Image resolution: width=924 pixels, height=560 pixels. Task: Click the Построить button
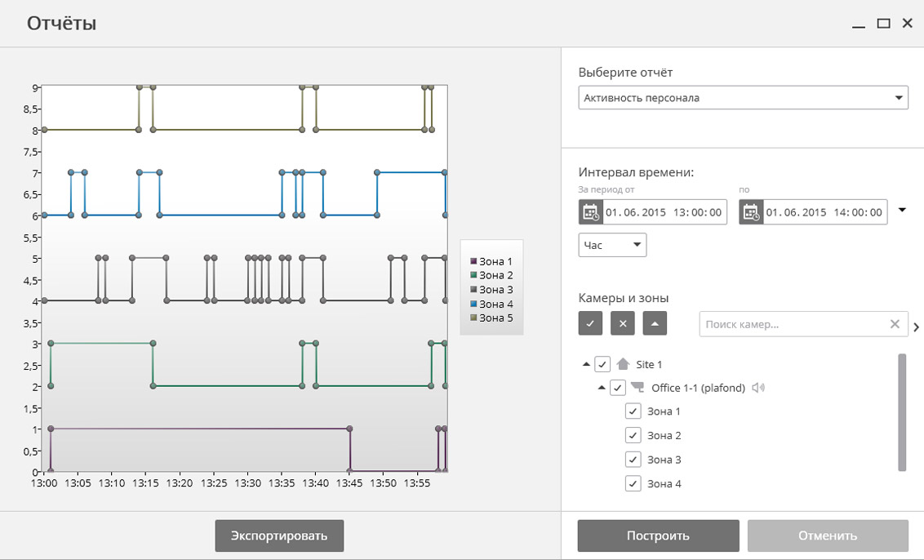click(x=658, y=536)
